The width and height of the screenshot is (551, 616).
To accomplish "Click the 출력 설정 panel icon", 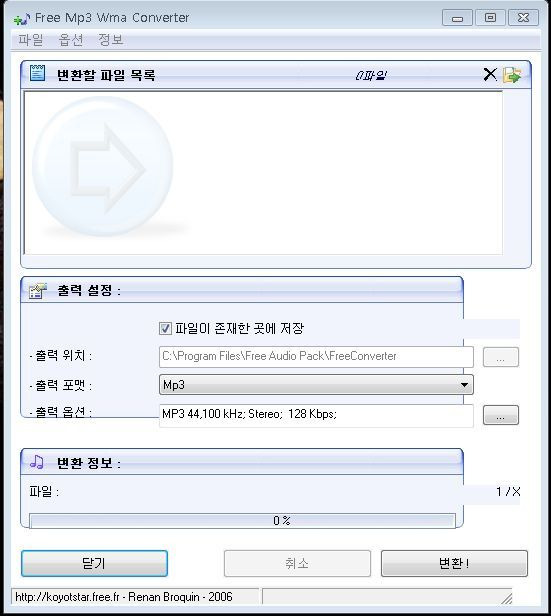I will tap(38, 291).
